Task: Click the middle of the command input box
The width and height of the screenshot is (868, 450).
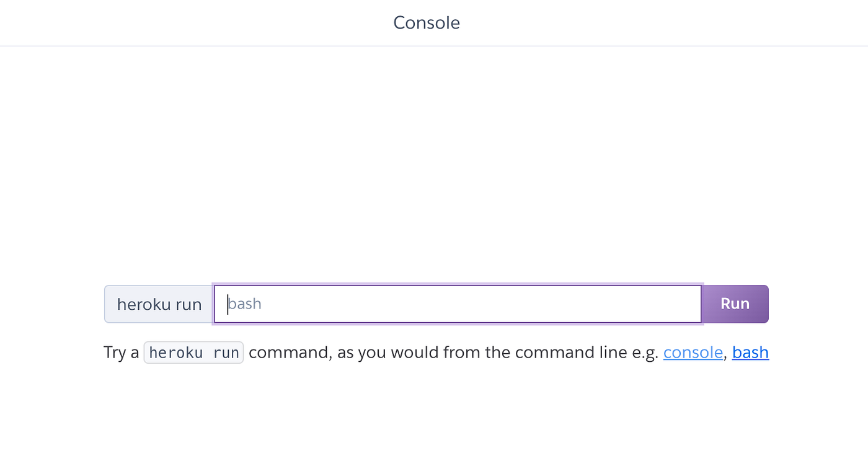Action: (x=458, y=304)
